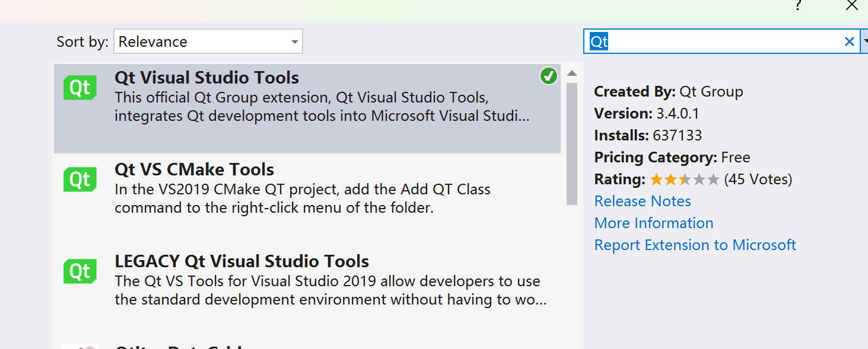Click the Qt VS CMake Tools logo icon
Screen dimensions: 868x349
(80, 180)
